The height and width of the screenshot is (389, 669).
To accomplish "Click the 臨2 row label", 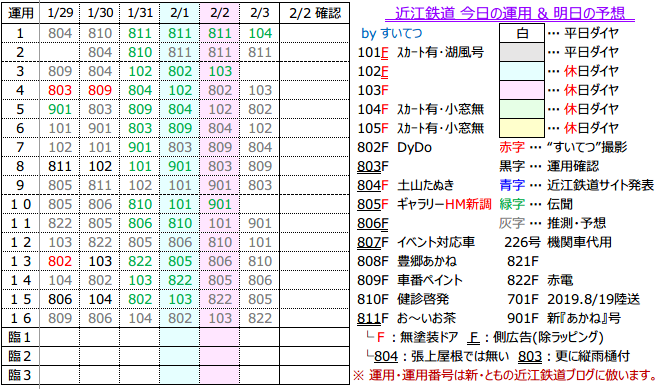I will (20, 356).
